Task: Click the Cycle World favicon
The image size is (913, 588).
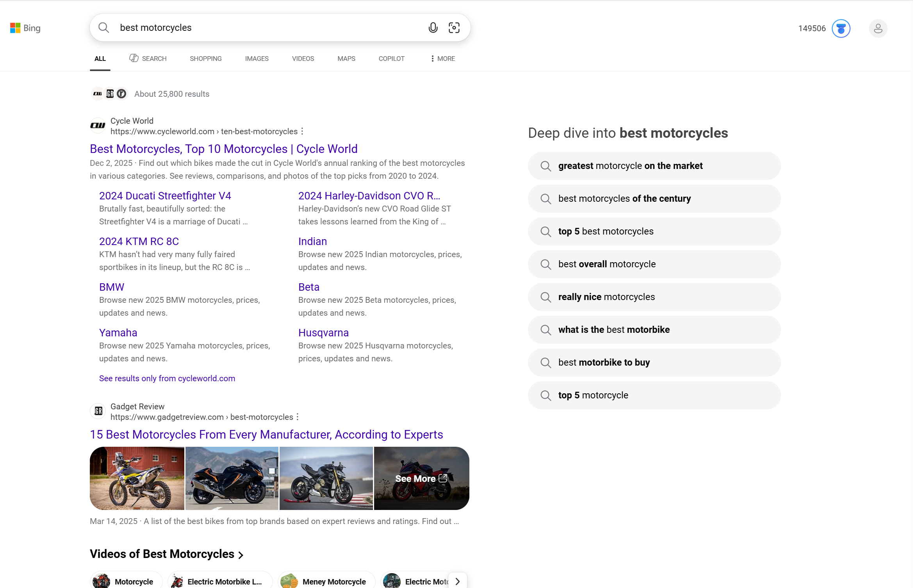Action: tap(98, 126)
